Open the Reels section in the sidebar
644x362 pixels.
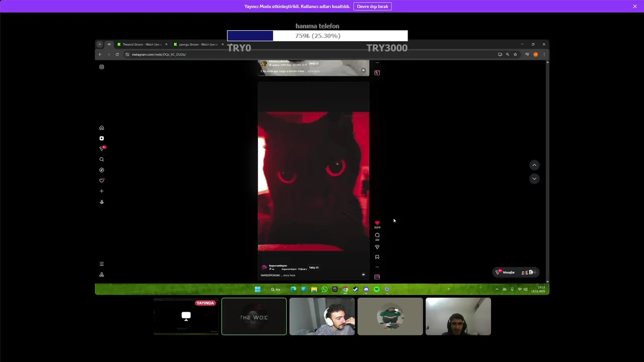(102, 138)
